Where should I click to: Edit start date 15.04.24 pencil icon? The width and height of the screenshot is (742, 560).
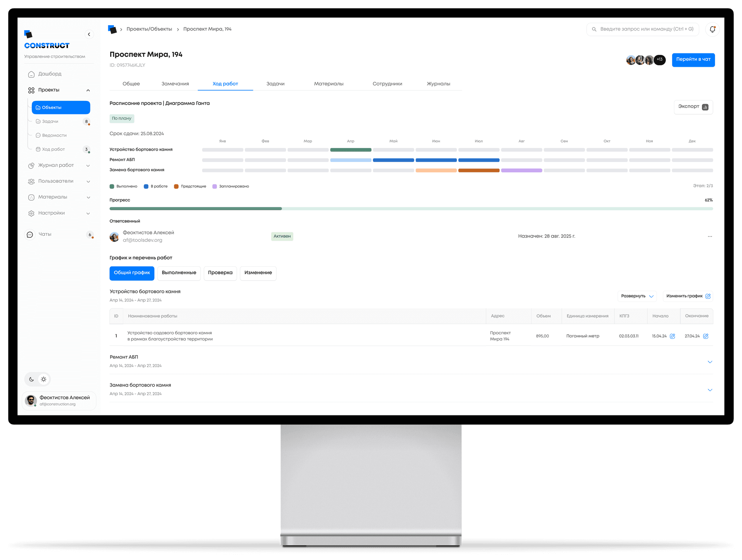(672, 336)
